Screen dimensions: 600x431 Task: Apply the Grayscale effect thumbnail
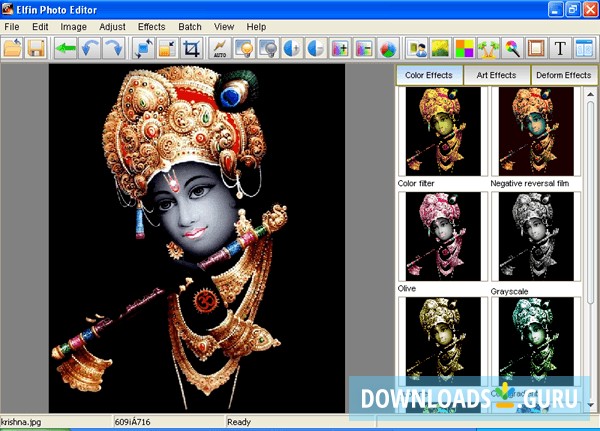coord(536,236)
